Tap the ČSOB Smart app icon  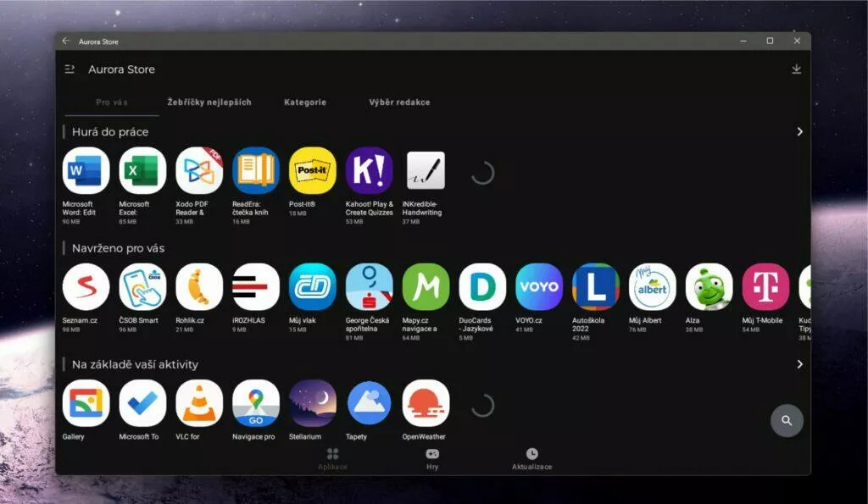tap(142, 286)
